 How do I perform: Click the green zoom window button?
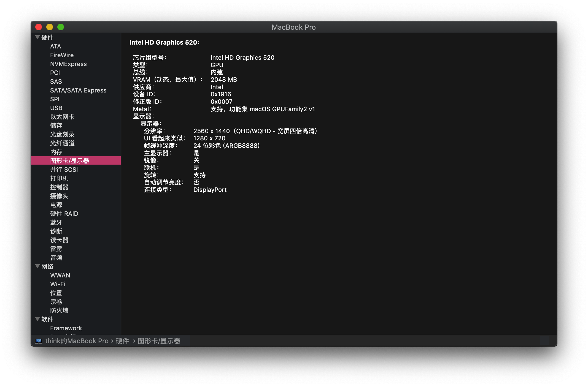click(x=61, y=27)
